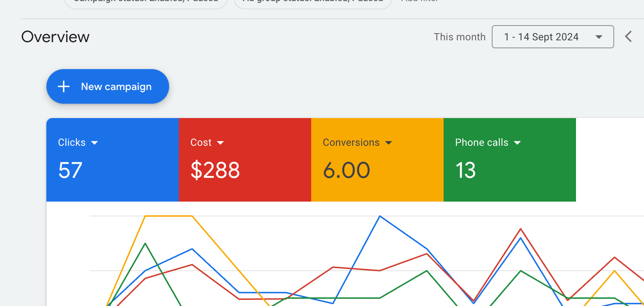Click the caret arrow in date range box
This screenshot has width=644, height=306.
click(x=599, y=37)
